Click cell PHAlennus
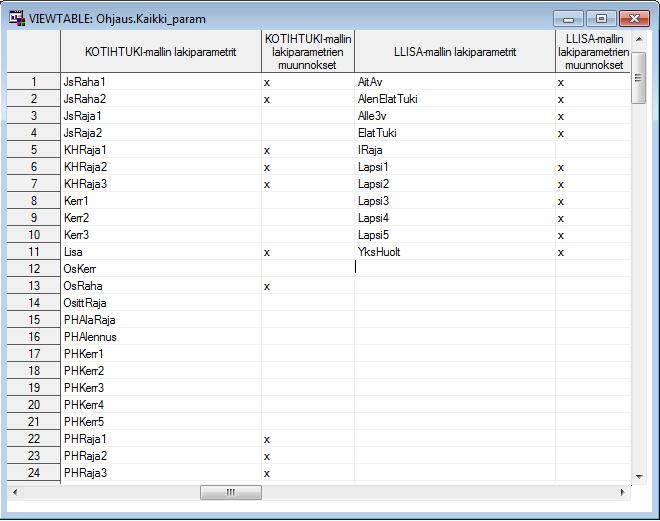Screen dimensions: 660x521 161,337
